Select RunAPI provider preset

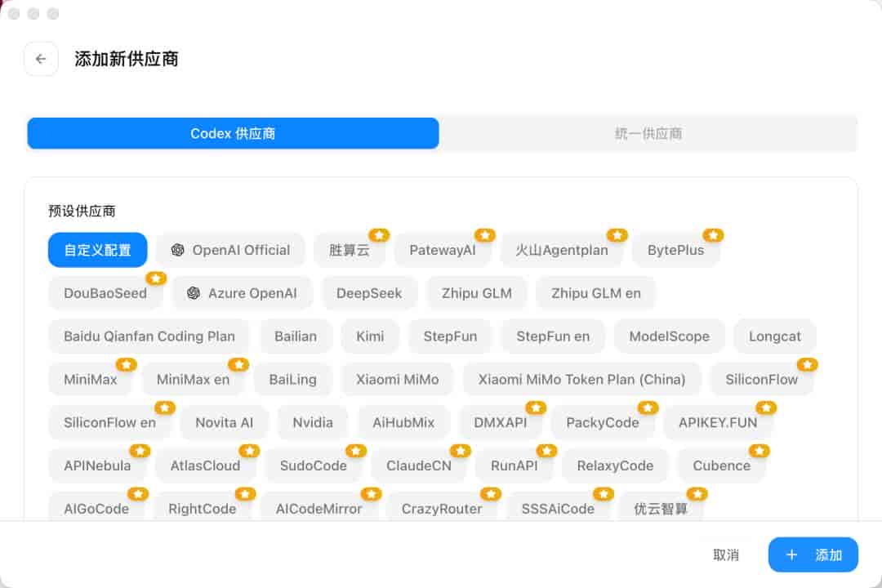(514, 465)
